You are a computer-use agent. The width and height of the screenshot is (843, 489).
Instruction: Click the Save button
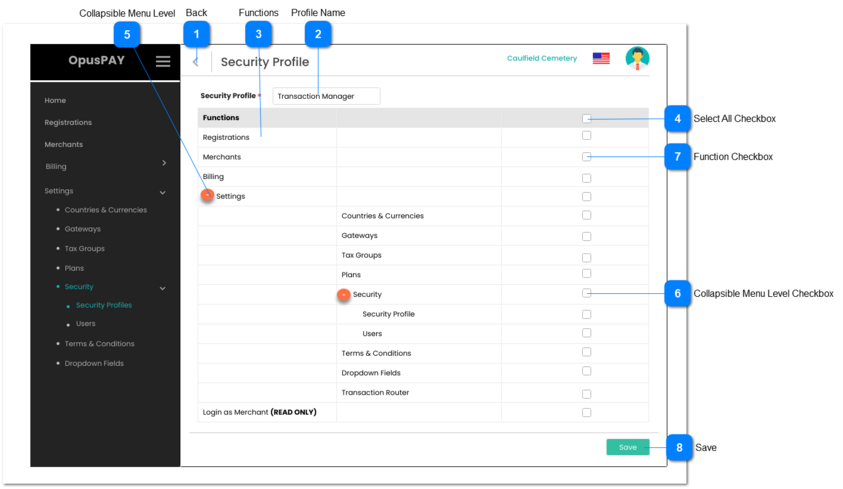click(x=627, y=447)
